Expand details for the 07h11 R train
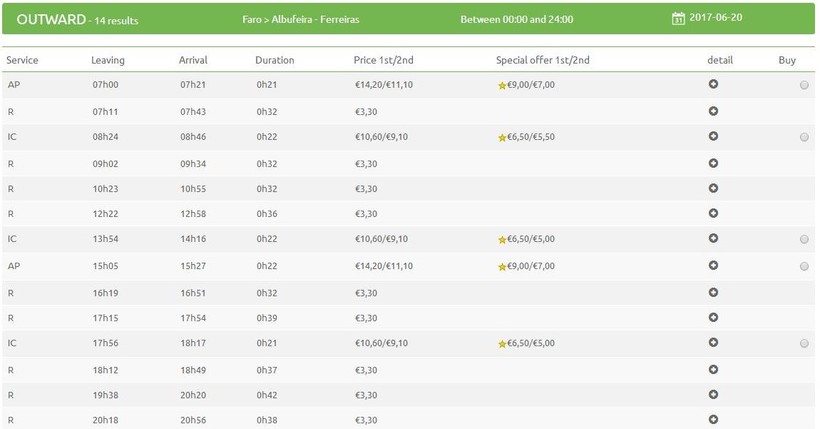Screen dimensions: 820x429 713,110
